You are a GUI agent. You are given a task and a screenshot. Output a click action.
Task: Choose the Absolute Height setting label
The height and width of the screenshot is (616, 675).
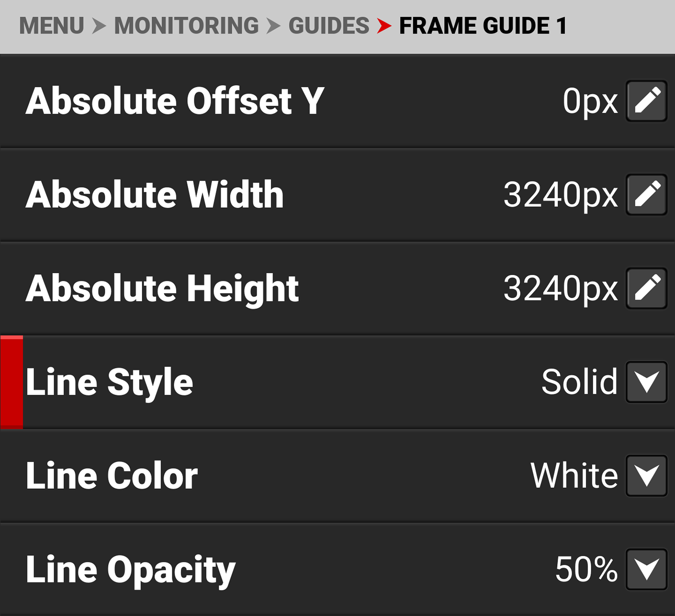(x=162, y=289)
